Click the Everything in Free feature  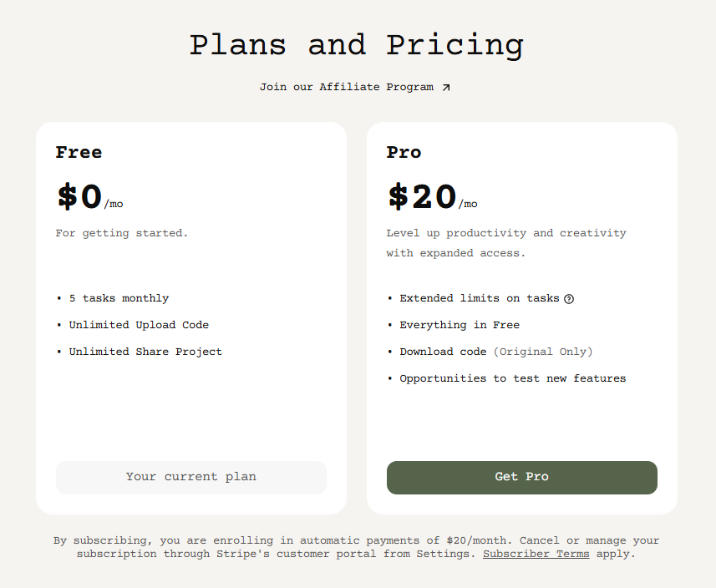pyautogui.click(x=460, y=325)
